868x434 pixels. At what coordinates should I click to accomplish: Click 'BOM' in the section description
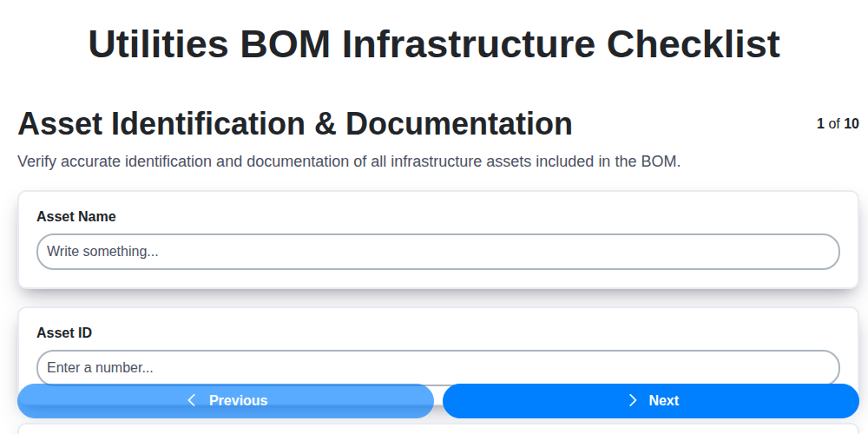661,161
